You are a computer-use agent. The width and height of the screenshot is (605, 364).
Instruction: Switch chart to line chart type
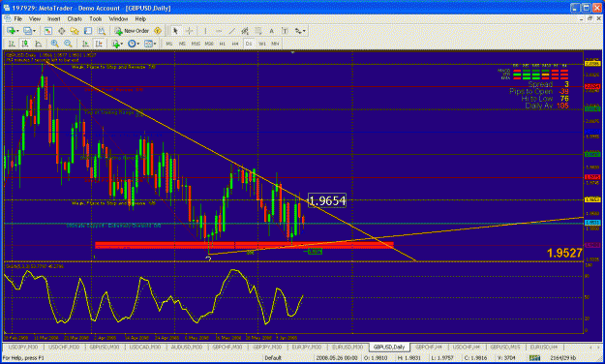tap(38, 44)
